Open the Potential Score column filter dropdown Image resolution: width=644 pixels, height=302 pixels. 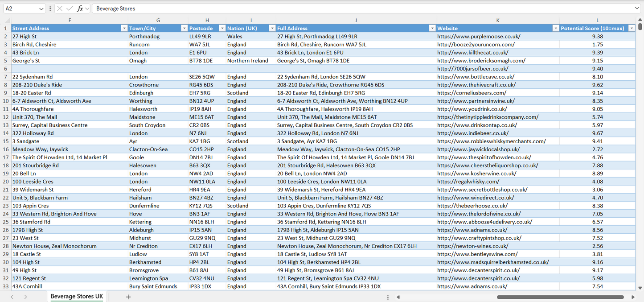pyautogui.click(x=632, y=28)
